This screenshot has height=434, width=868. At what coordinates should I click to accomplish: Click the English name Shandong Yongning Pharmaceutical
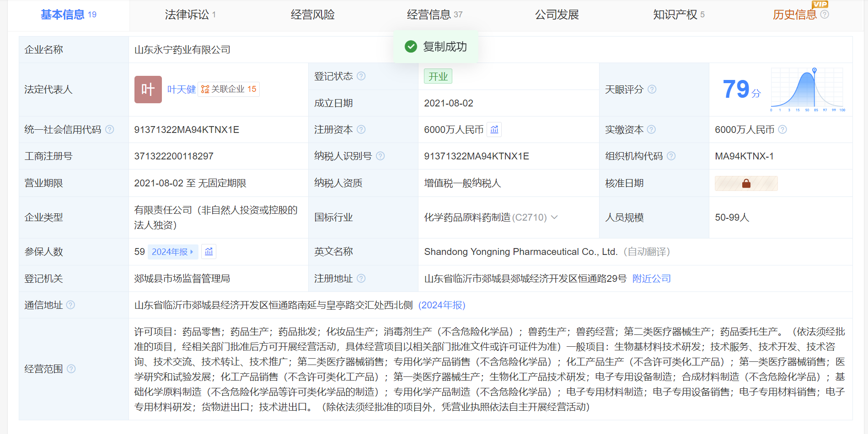(x=521, y=252)
